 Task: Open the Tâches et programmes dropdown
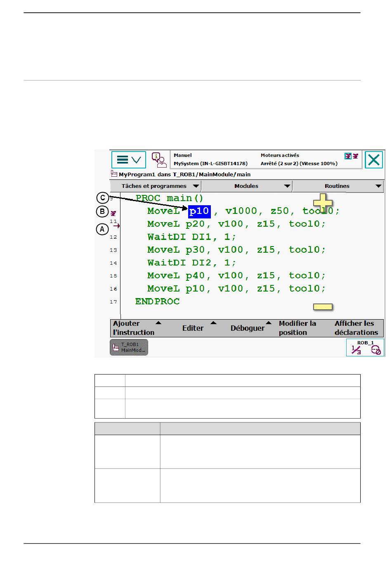[x=156, y=186]
